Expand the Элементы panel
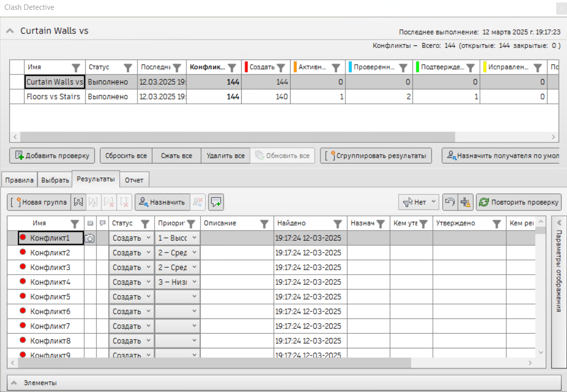The image size is (567, 392). [14, 383]
